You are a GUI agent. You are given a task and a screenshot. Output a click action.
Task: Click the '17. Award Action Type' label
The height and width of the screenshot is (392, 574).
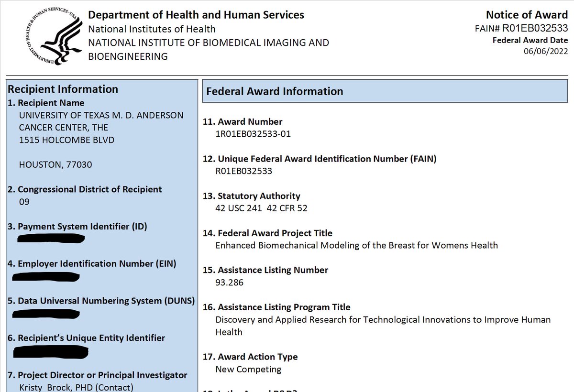tap(251, 357)
